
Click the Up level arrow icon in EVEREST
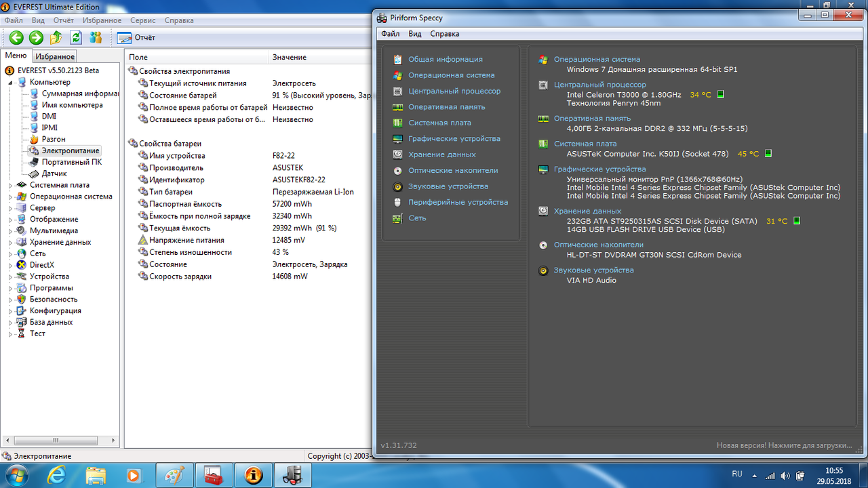pyautogui.click(x=56, y=38)
